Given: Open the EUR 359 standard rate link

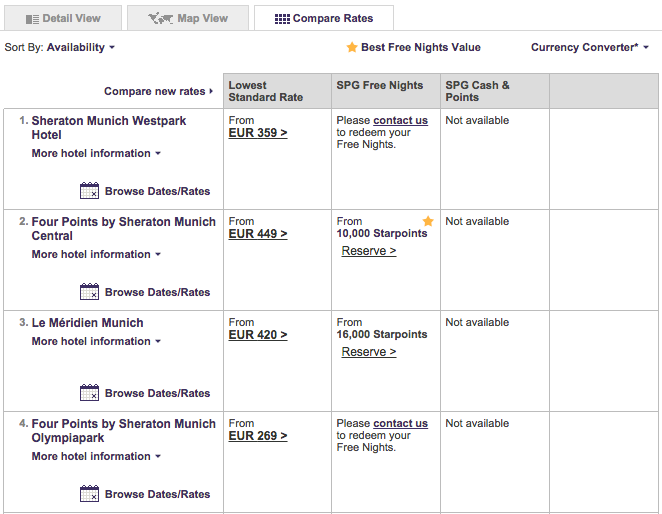Looking at the screenshot, I should coord(258,132).
